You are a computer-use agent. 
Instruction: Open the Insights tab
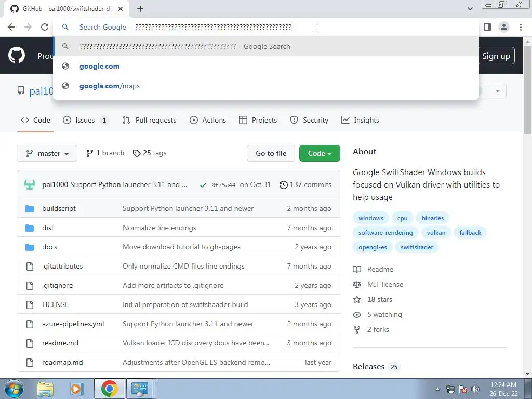point(360,120)
